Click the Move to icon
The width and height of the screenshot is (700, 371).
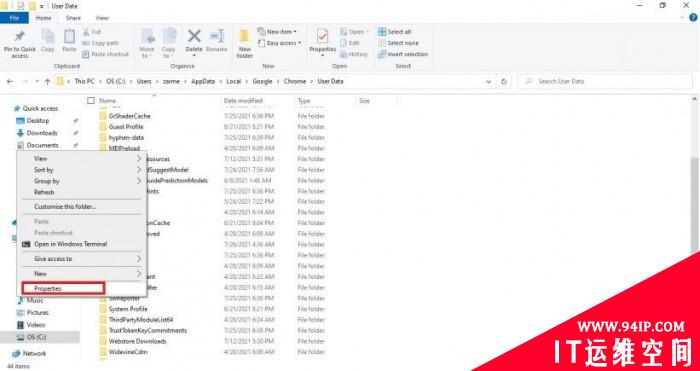(147, 43)
